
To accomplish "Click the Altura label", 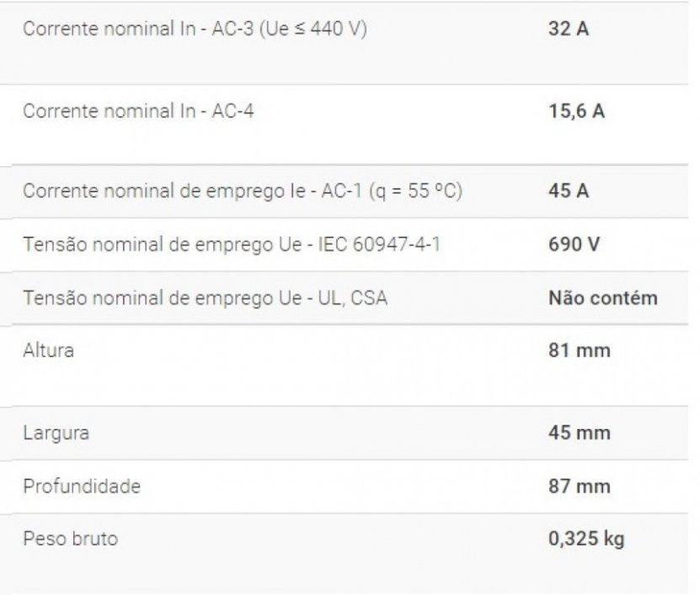I will coord(48,350).
